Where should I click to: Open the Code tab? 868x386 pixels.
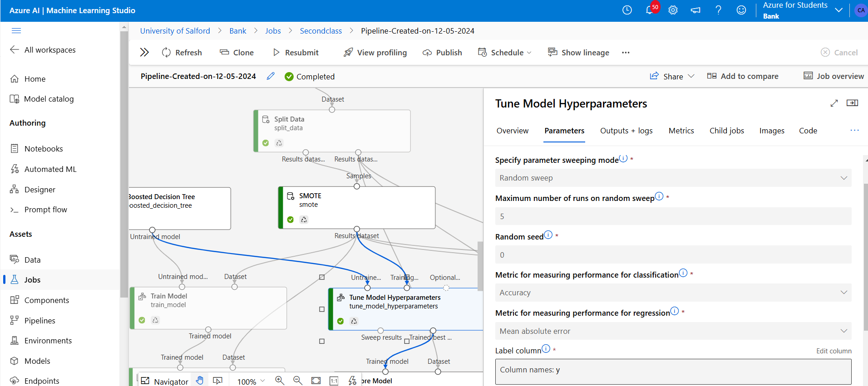[808, 131]
